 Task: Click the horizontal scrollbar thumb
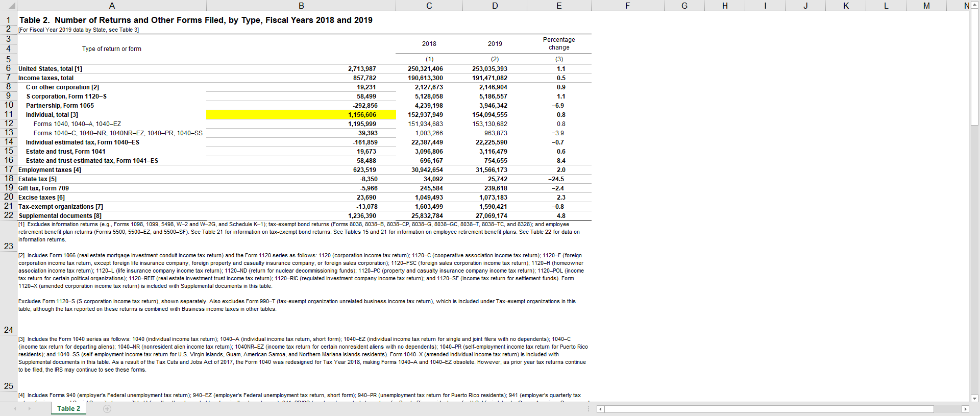click(x=769, y=409)
